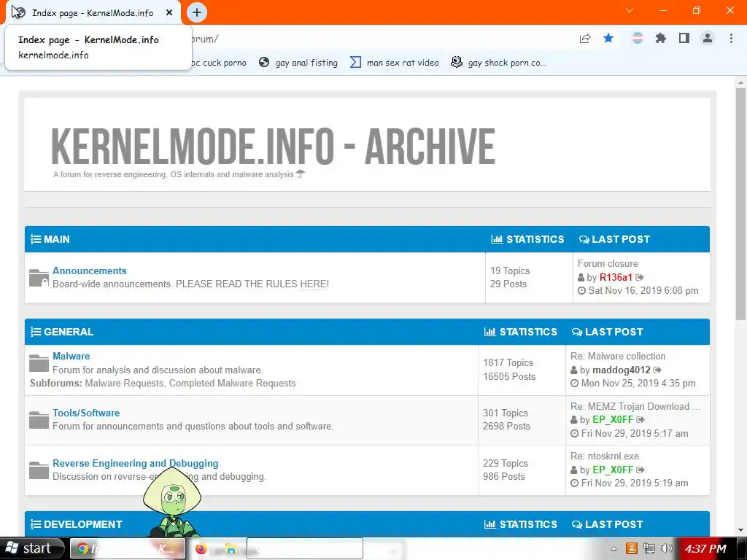Open Re: Malware collection post
The width and height of the screenshot is (747, 560).
point(618,356)
